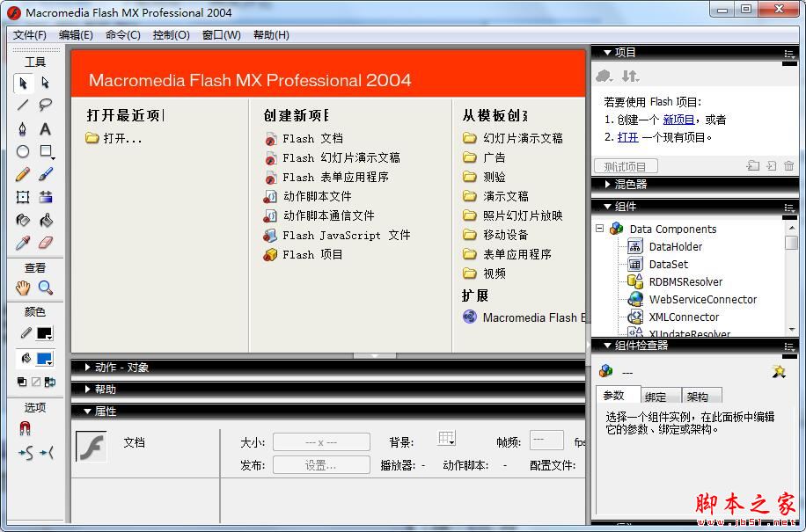Click the No Color icon
The image size is (806, 532).
pos(36,382)
